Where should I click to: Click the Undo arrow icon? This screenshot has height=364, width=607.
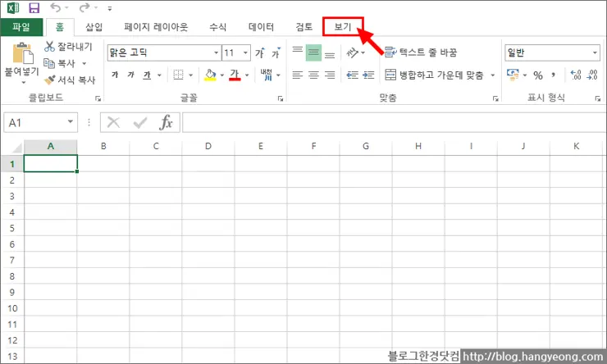pos(55,8)
